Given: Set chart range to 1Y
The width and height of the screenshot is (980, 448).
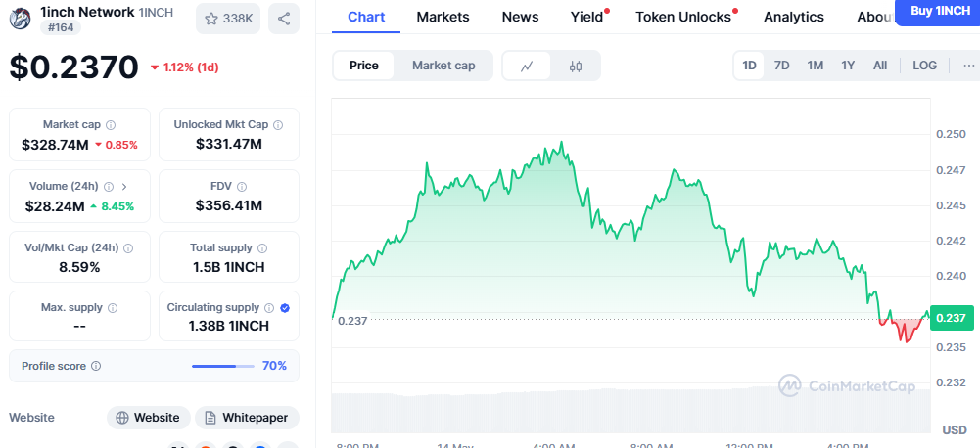Looking at the screenshot, I should 848,65.
